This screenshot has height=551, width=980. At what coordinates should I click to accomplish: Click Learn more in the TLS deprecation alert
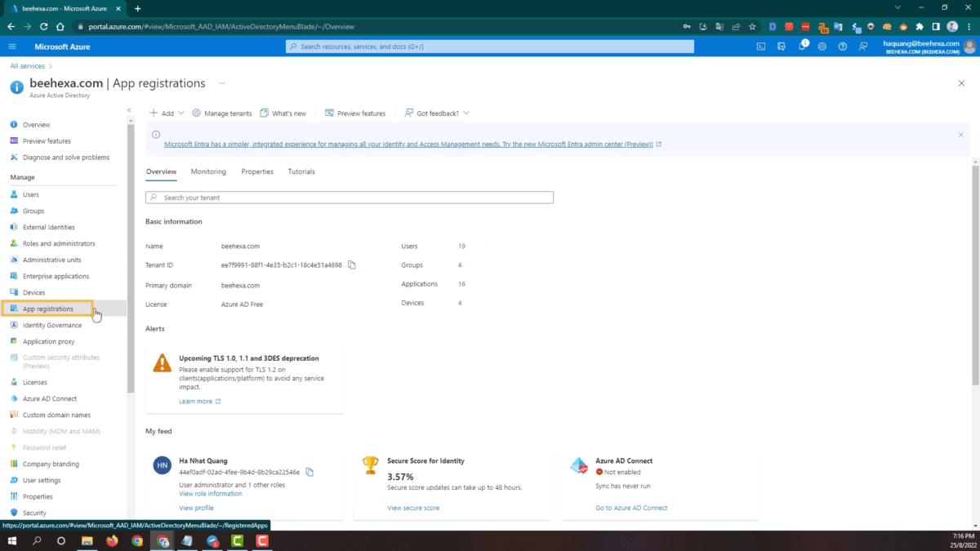196,401
